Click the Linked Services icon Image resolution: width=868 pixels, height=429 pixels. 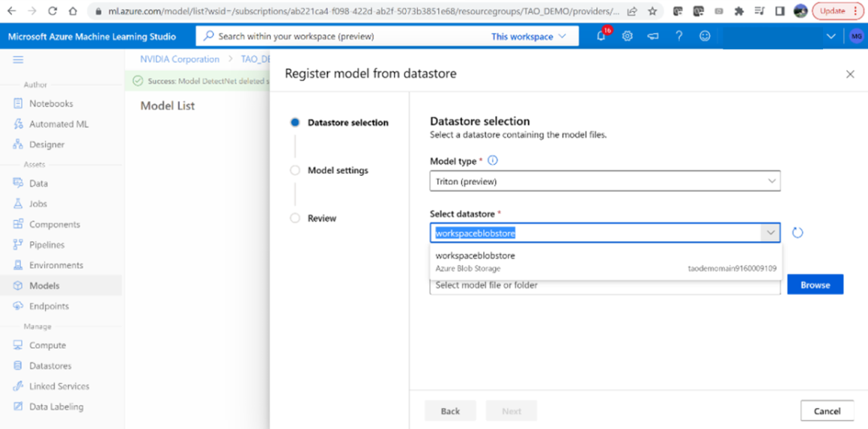pos(18,386)
